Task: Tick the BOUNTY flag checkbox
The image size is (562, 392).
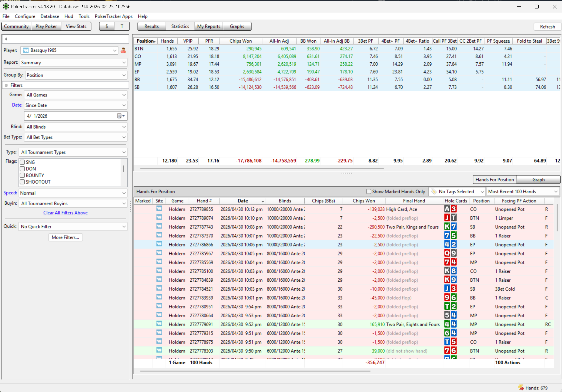Action: point(22,175)
